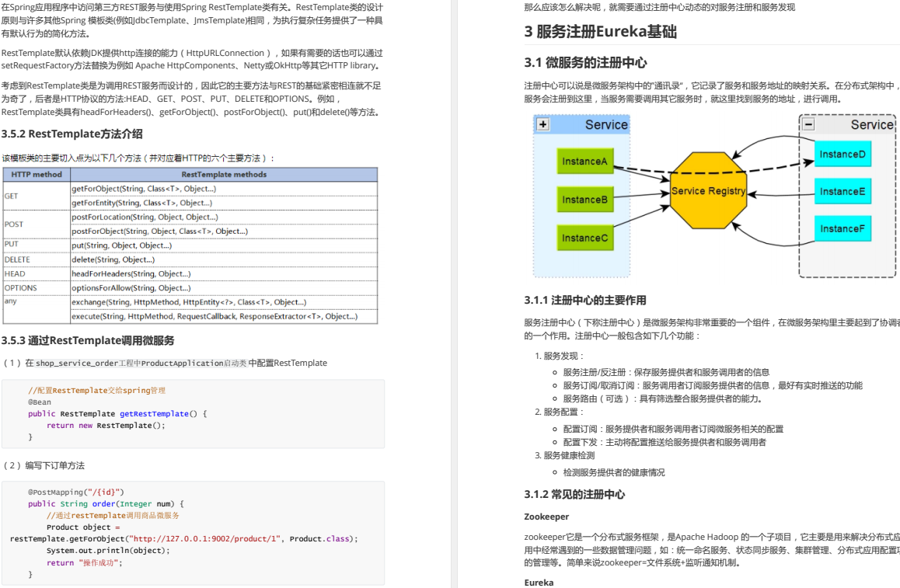Select the InstanceF node in the diagram
900x588 pixels.
click(842, 228)
